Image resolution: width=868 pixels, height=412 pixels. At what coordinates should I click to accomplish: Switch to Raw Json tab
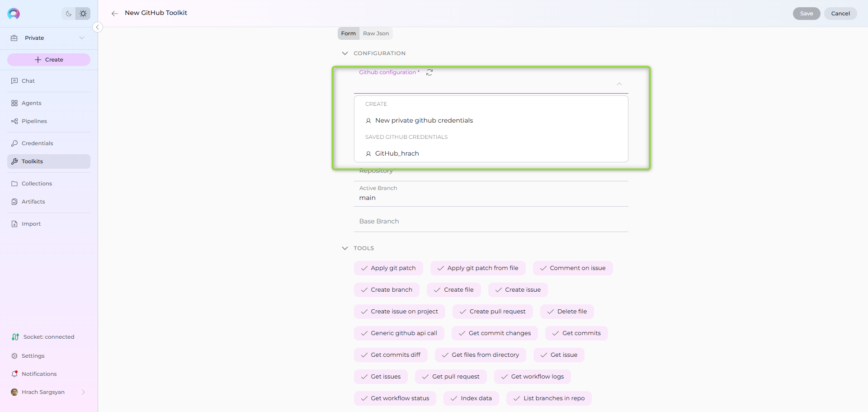point(376,33)
